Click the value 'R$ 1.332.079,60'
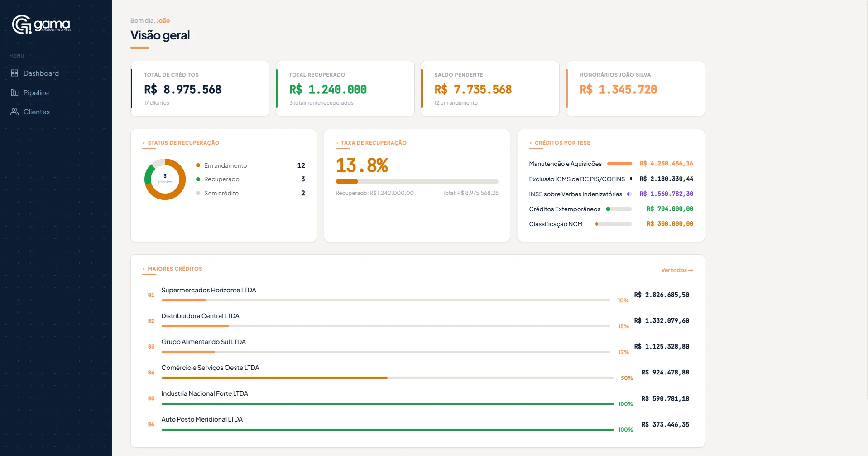 [x=662, y=320]
